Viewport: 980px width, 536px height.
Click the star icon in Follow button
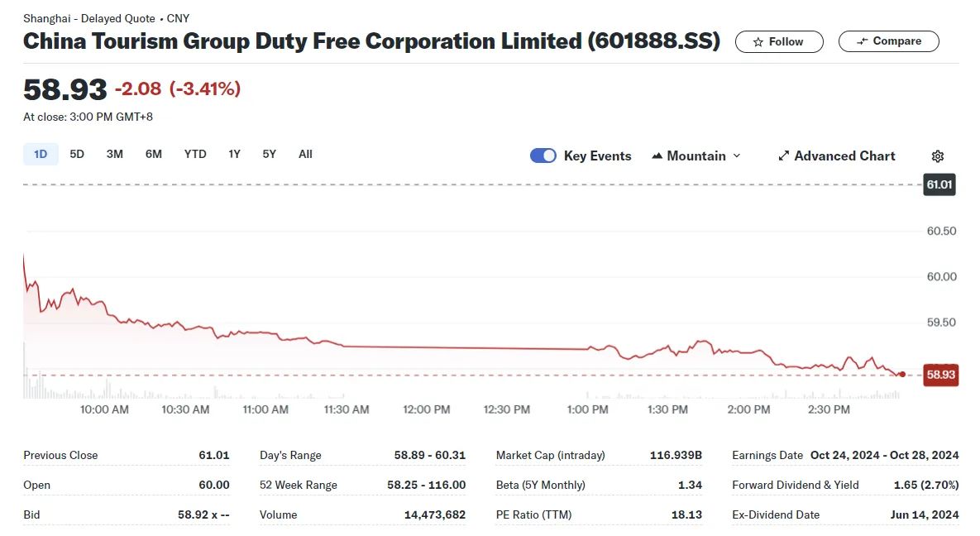coord(758,42)
